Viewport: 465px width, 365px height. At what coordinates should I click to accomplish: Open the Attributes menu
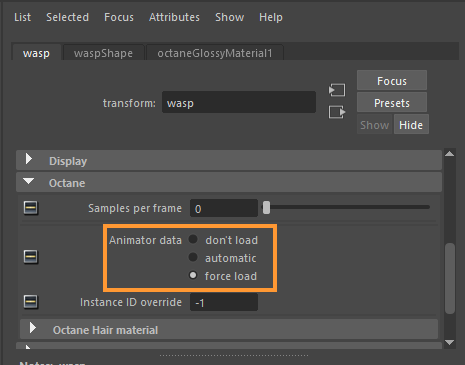(x=174, y=17)
